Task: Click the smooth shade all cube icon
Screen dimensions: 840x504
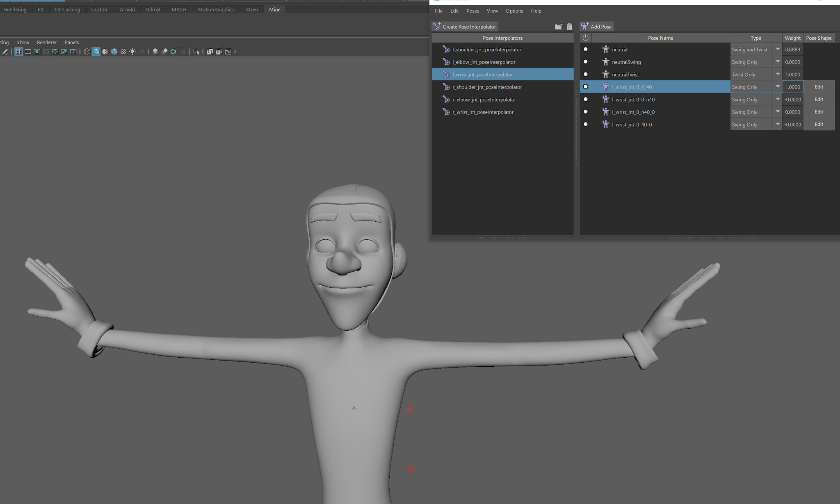Action: tap(96, 52)
